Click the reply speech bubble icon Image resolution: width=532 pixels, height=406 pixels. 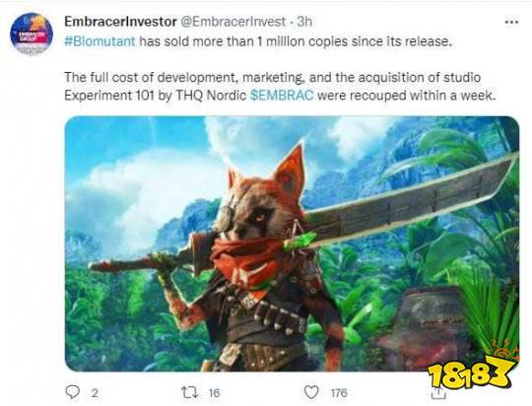[x=72, y=392]
